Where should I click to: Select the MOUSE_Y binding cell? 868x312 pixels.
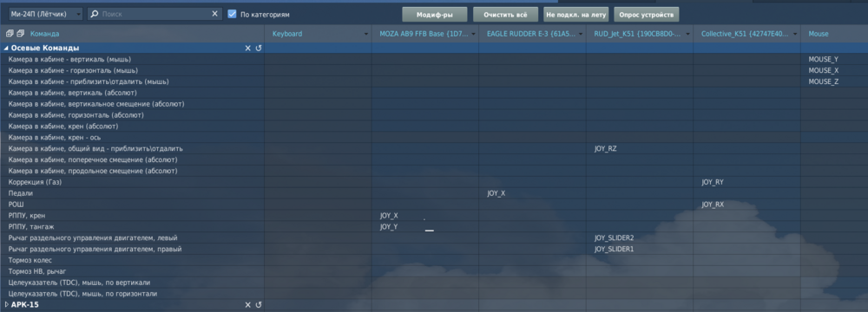(823, 59)
